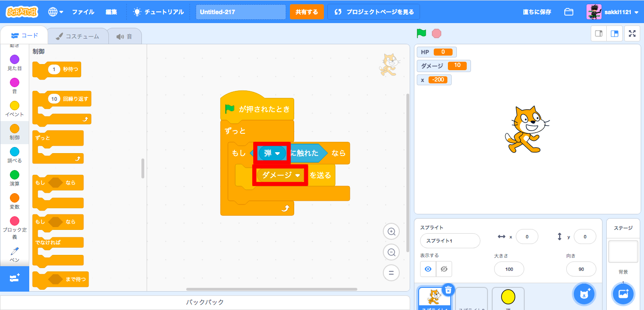The height and width of the screenshot is (310, 644).
Task: Click the ダメージ variable monitor on stage
Action: click(444, 66)
